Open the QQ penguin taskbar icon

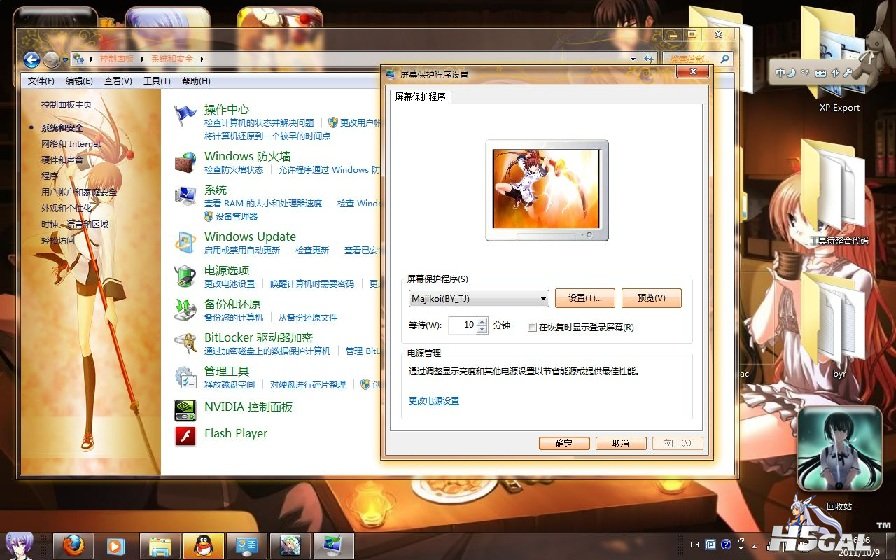(x=203, y=546)
